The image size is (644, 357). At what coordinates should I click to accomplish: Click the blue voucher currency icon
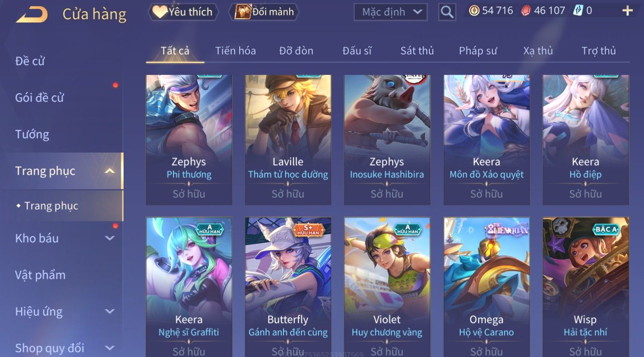pyautogui.click(x=578, y=11)
